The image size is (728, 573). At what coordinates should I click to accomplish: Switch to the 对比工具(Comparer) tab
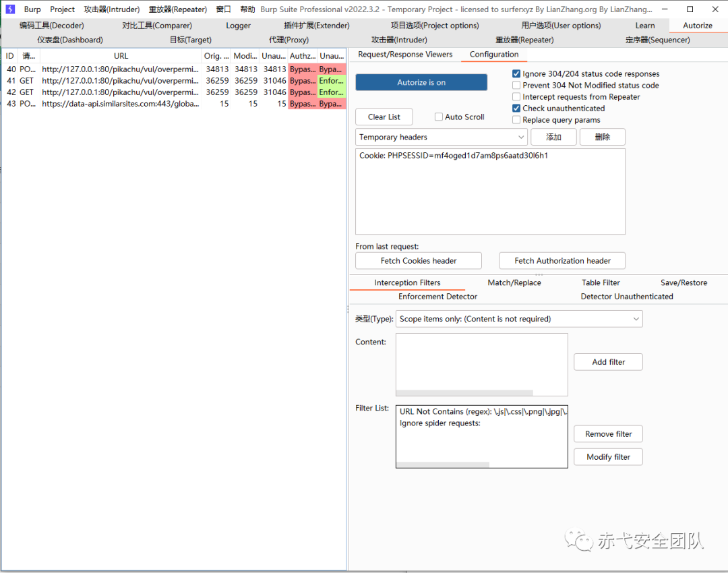point(157,26)
